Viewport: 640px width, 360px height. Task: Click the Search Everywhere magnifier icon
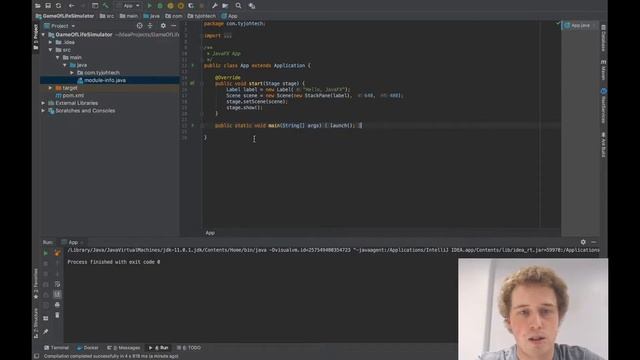click(238, 6)
